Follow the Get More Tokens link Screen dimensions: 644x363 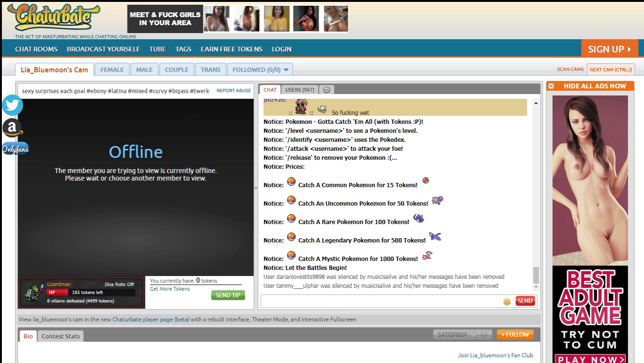[169, 289]
